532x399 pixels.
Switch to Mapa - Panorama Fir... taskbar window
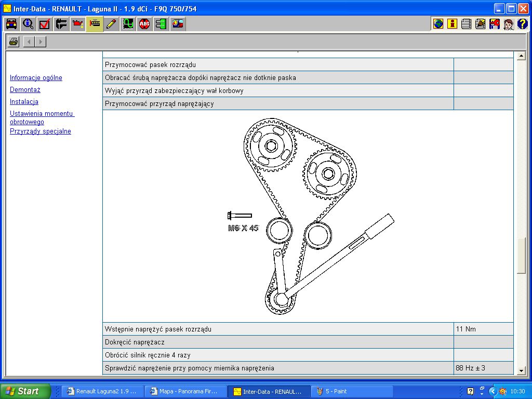click(x=185, y=391)
